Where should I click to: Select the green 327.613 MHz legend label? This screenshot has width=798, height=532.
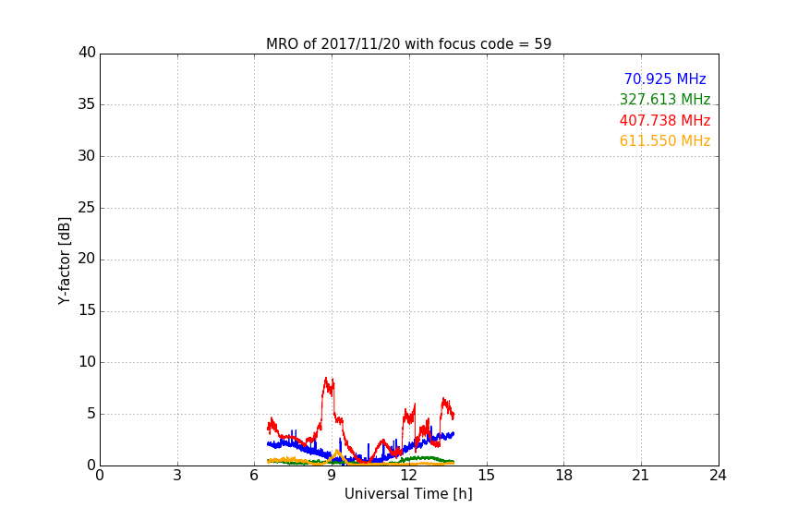point(665,99)
